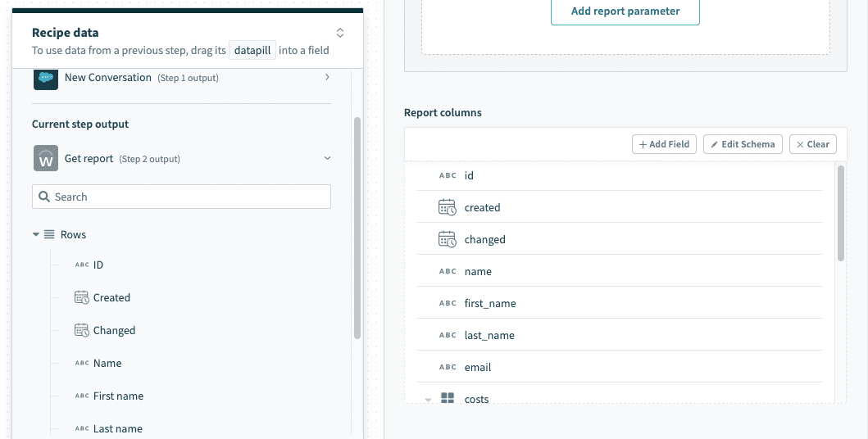The width and height of the screenshot is (868, 439).
Task: Select the Changed datapill
Action: tap(114, 331)
